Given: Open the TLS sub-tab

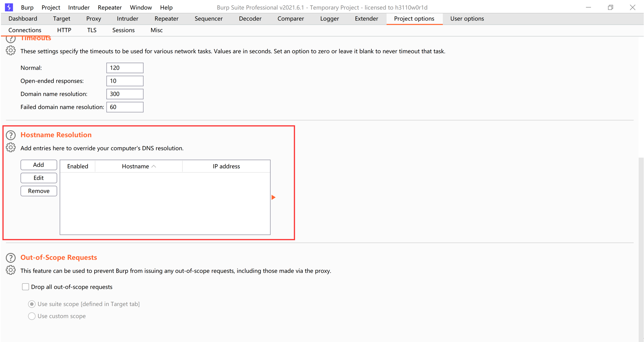Looking at the screenshot, I should click(91, 30).
